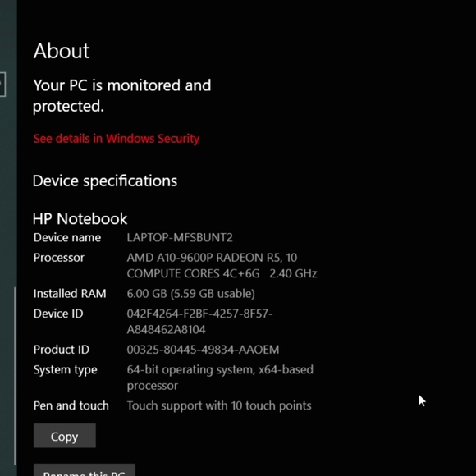Click the Product ID label

click(62, 350)
